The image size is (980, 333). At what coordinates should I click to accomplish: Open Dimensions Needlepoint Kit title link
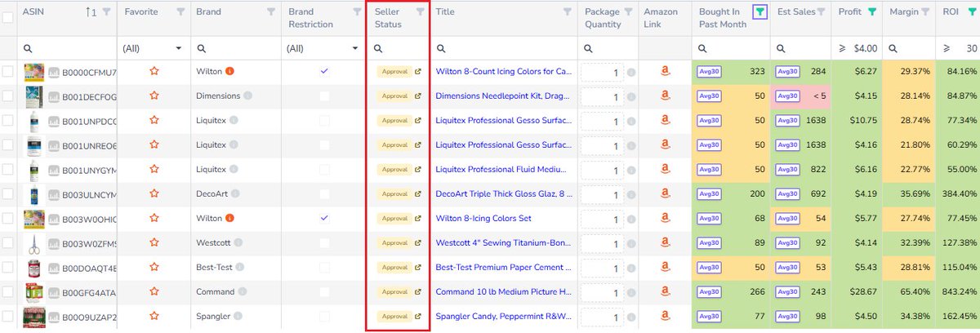(504, 96)
